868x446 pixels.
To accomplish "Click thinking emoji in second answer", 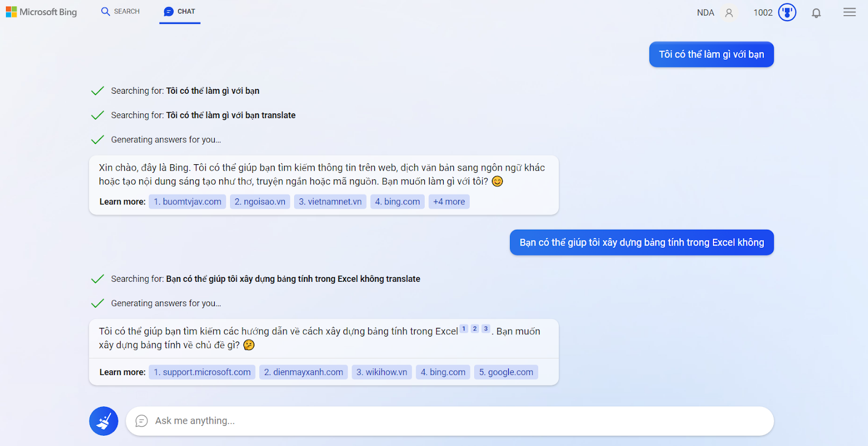I will point(248,345).
